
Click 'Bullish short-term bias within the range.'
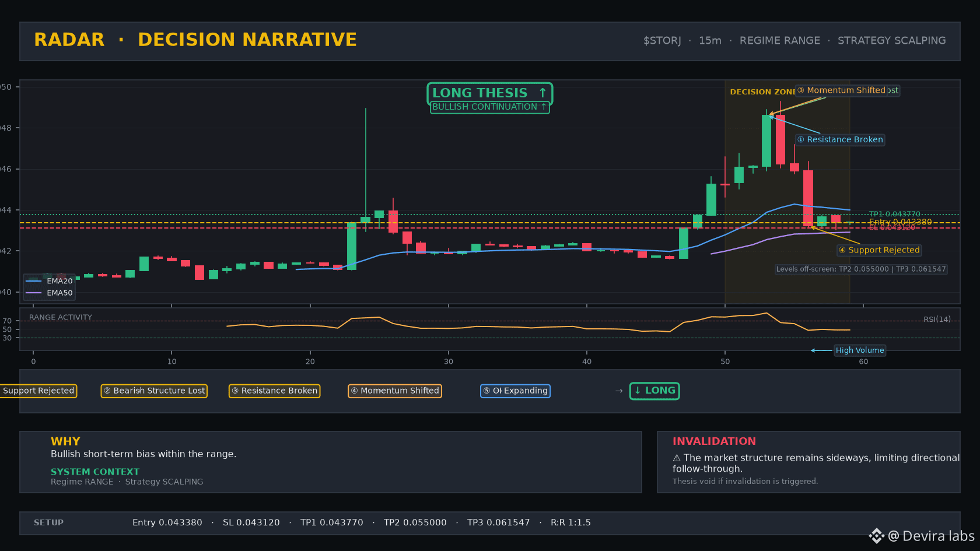(x=143, y=454)
